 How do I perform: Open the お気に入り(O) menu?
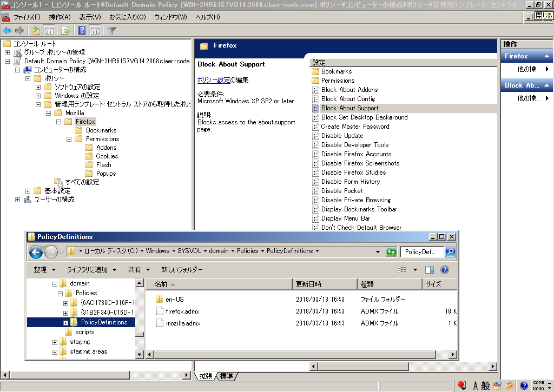pyautogui.click(x=128, y=17)
